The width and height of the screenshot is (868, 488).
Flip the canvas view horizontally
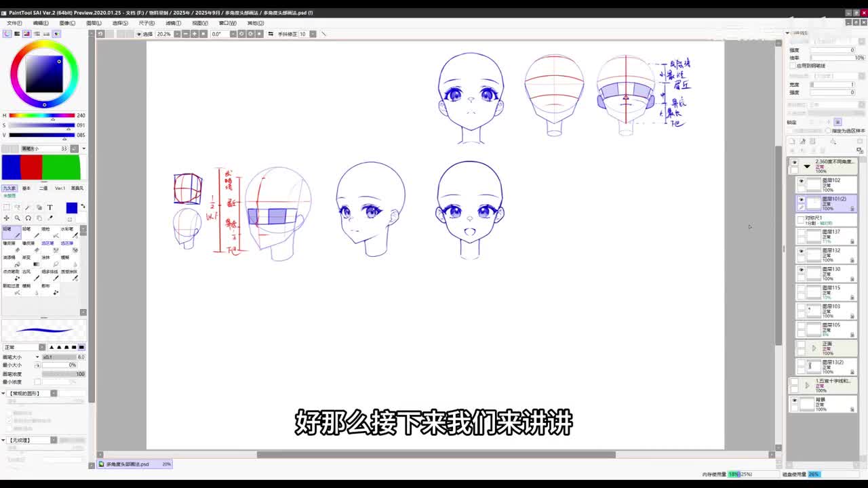(271, 34)
